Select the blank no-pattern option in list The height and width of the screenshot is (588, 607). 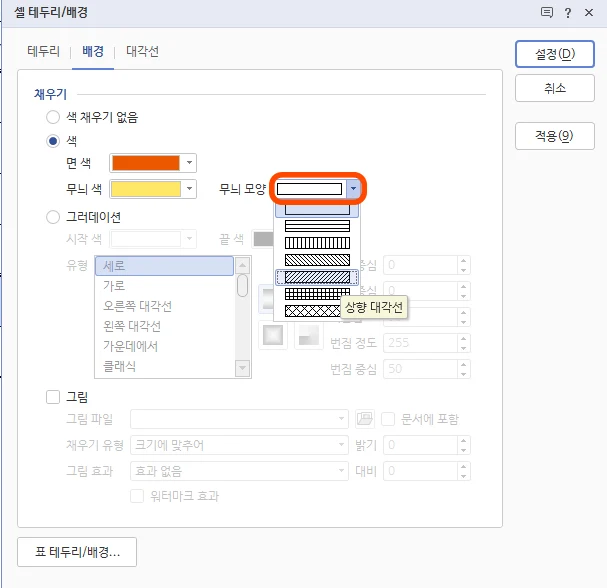317,209
